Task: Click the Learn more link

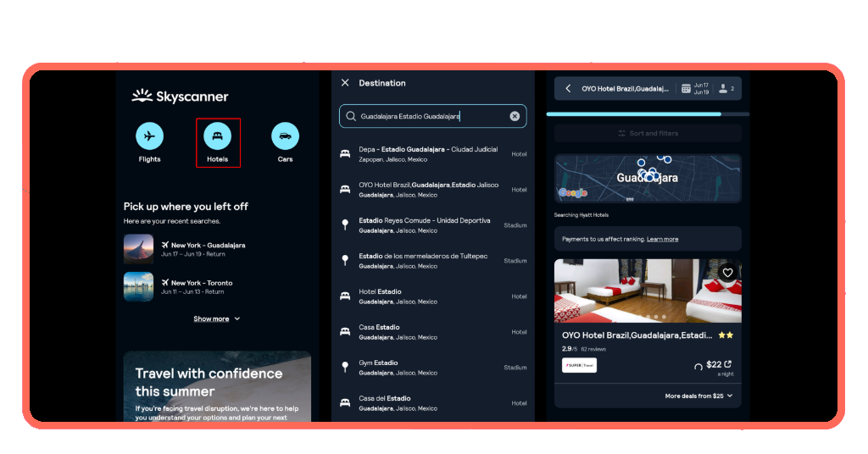Action: pos(662,240)
